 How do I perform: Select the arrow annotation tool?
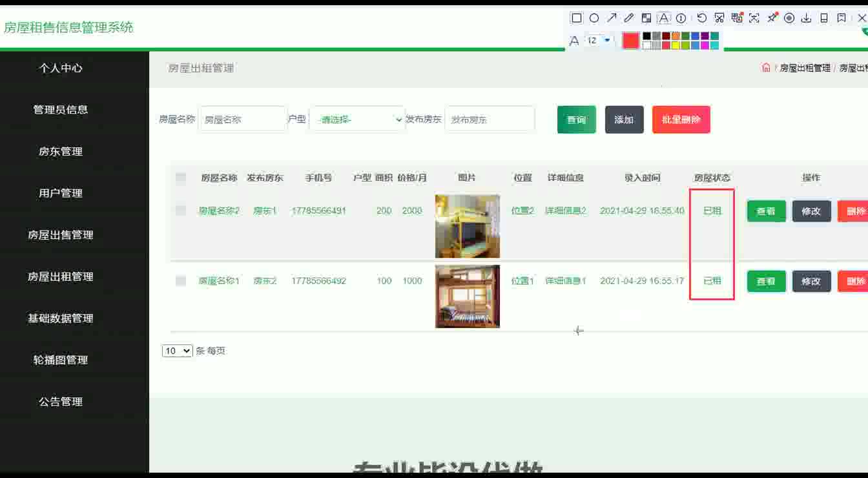click(x=612, y=18)
